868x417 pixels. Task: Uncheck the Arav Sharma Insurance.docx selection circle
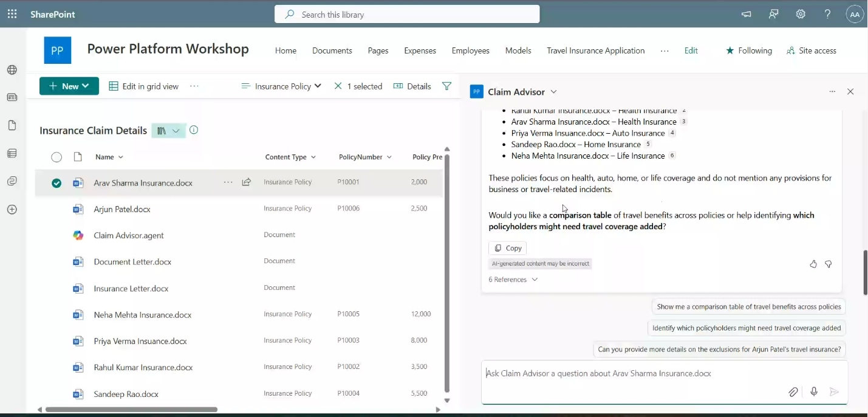click(56, 183)
